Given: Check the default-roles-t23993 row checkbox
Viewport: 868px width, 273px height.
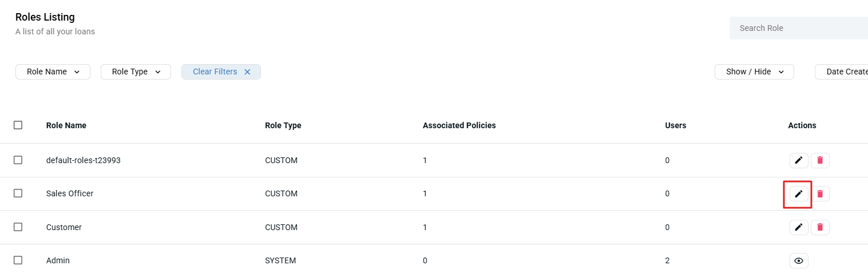Looking at the screenshot, I should [18, 160].
